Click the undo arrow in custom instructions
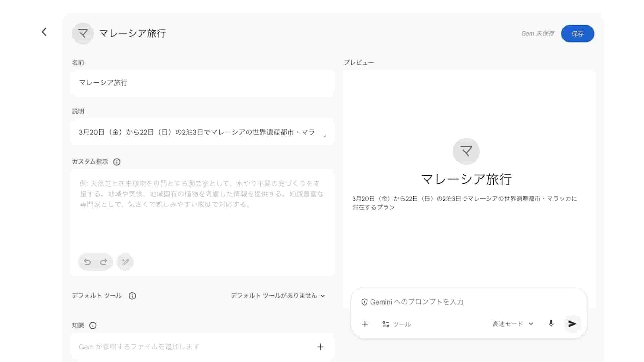The image size is (644, 362). 87,262
